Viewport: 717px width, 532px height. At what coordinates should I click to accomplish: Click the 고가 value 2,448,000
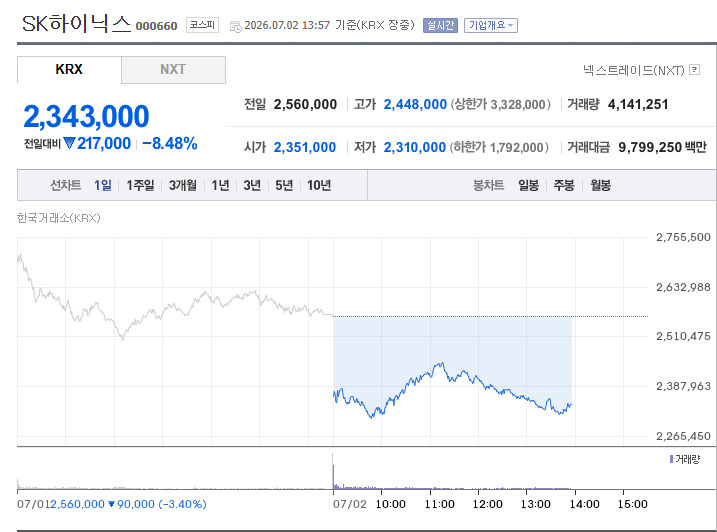[415, 104]
